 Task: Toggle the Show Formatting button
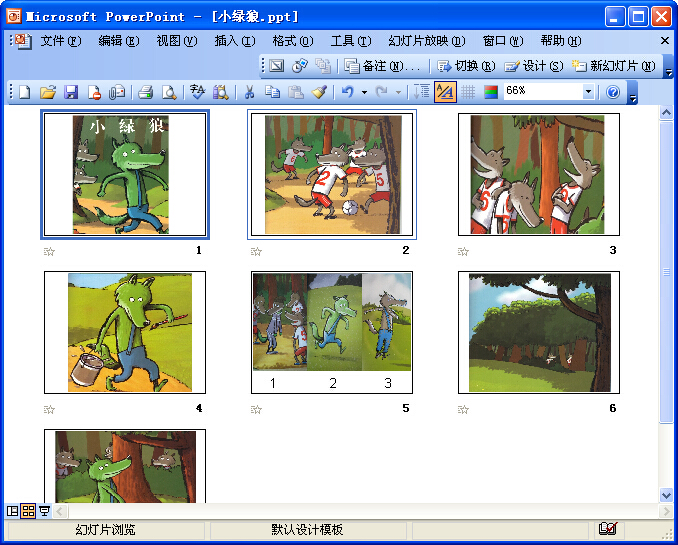pos(445,92)
